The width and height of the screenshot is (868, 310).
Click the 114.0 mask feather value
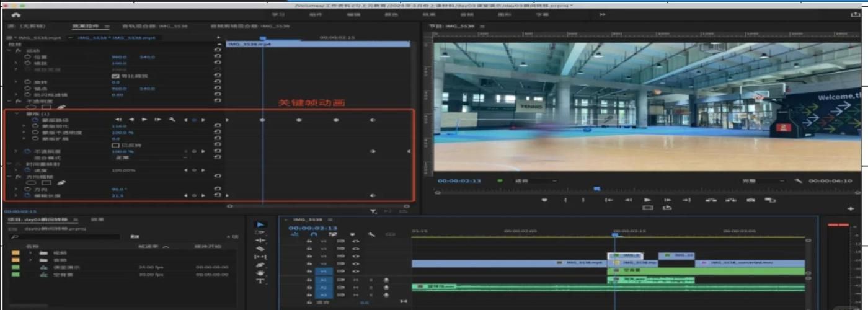(118, 126)
